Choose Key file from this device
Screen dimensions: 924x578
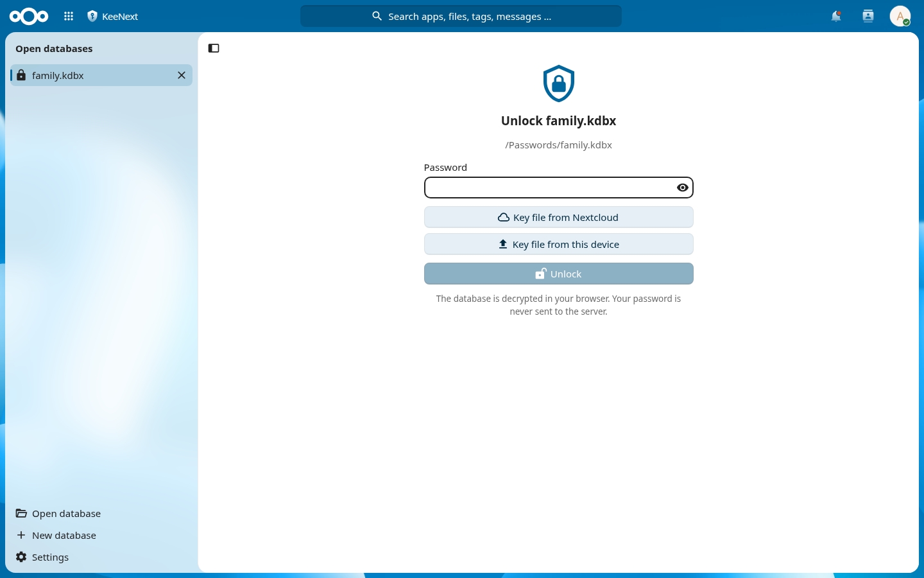pos(559,244)
